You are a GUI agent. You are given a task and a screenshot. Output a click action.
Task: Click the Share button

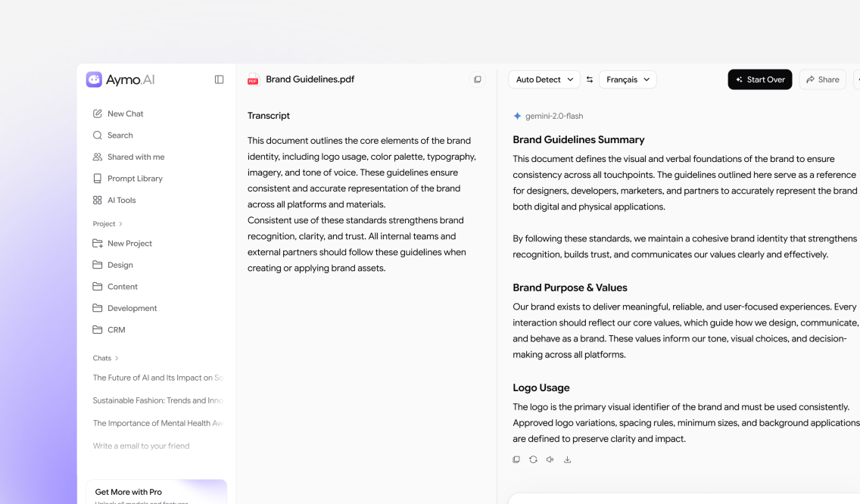point(823,79)
